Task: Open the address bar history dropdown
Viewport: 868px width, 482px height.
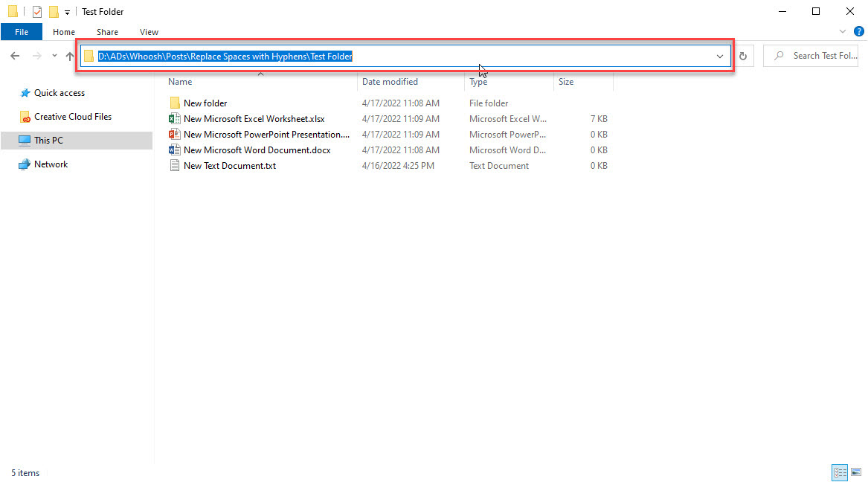Action: pyautogui.click(x=719, y=55)
